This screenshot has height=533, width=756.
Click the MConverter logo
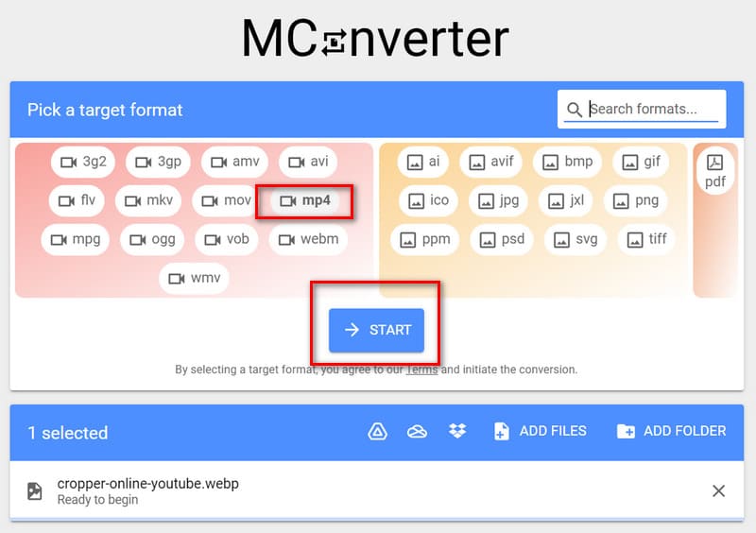point(375,39)
